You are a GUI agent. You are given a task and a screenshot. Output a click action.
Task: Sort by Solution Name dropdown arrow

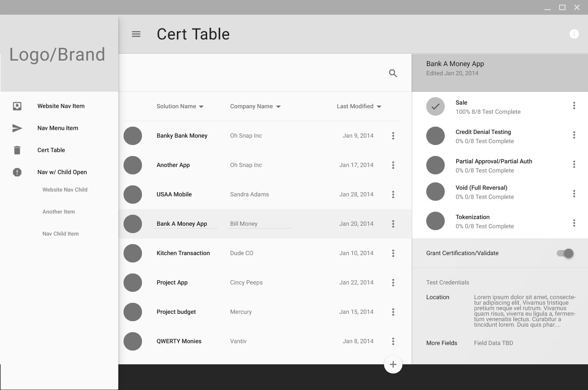201,106
